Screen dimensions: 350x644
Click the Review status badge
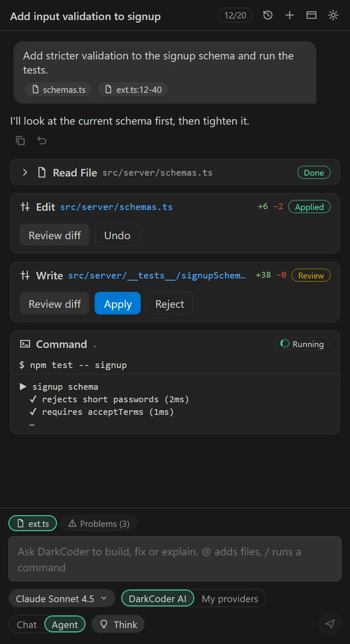pos(311,276)
